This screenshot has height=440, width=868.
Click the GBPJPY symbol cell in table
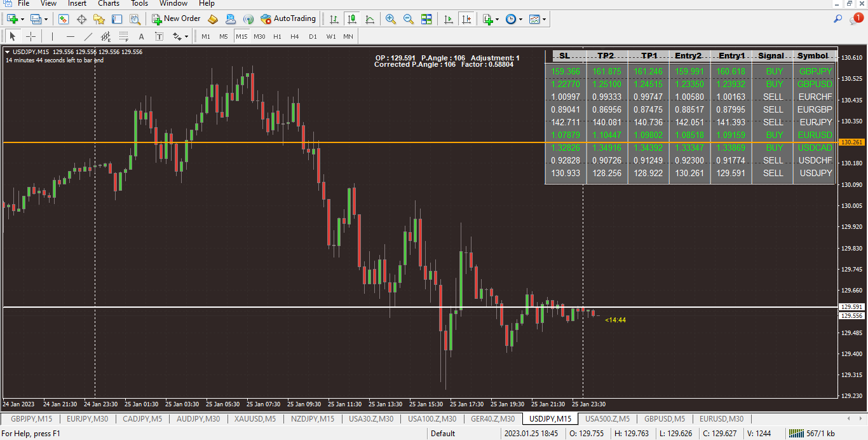pyautogui.click(x=816, y=71)
